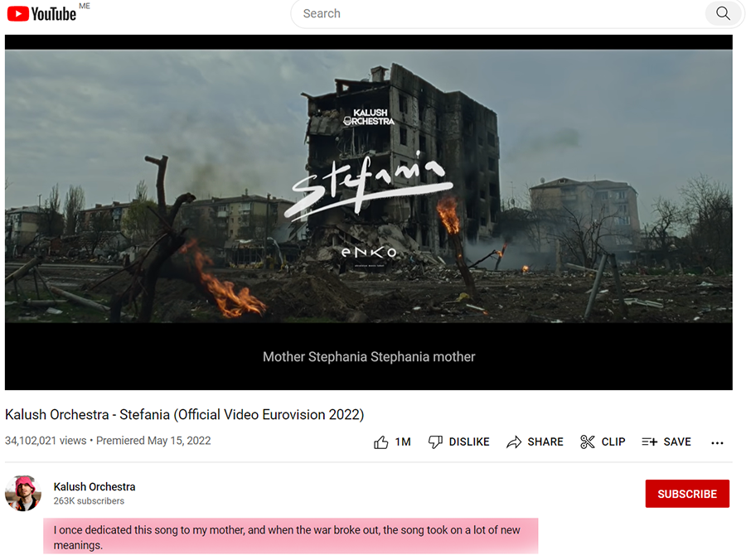The height and width of the screenshot is (560, 746).
Task: Focus the Search input field
Action: pyautogui.click(x=497, y=13)
